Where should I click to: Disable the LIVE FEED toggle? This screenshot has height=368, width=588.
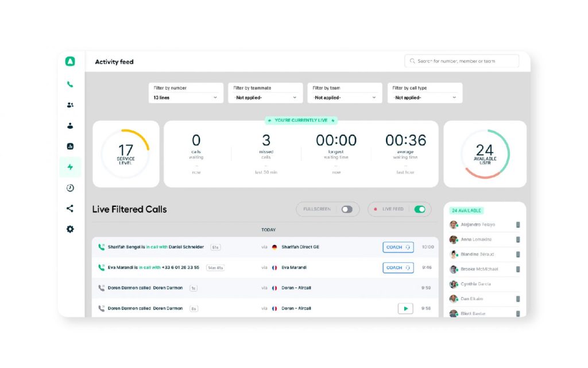click(x=421, y=209)
